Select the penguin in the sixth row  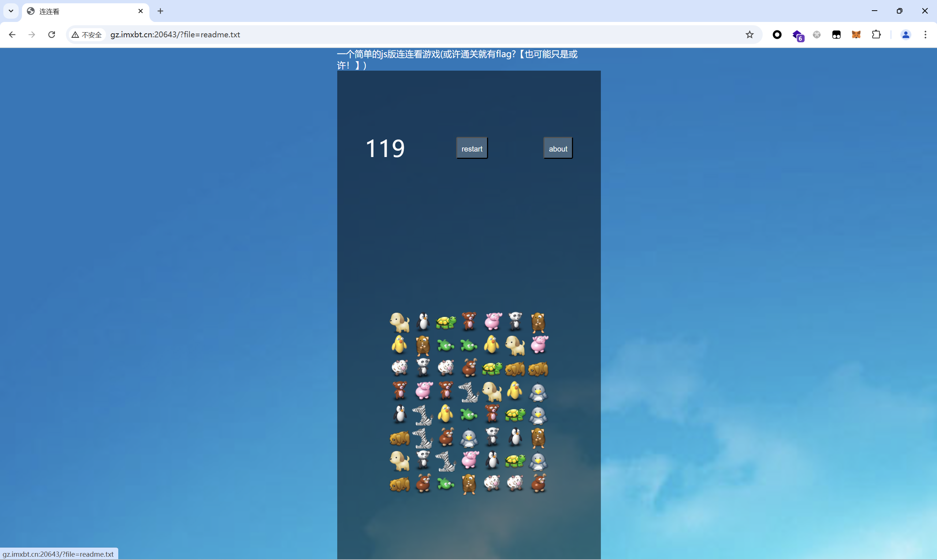tap(515, 437)
